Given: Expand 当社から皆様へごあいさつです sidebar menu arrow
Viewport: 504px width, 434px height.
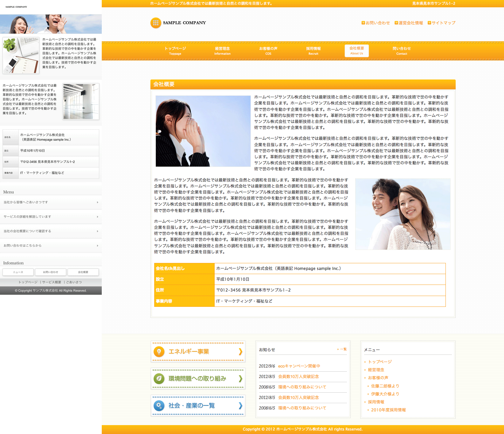Looking at the screenshot, I should tap(97, 202).
